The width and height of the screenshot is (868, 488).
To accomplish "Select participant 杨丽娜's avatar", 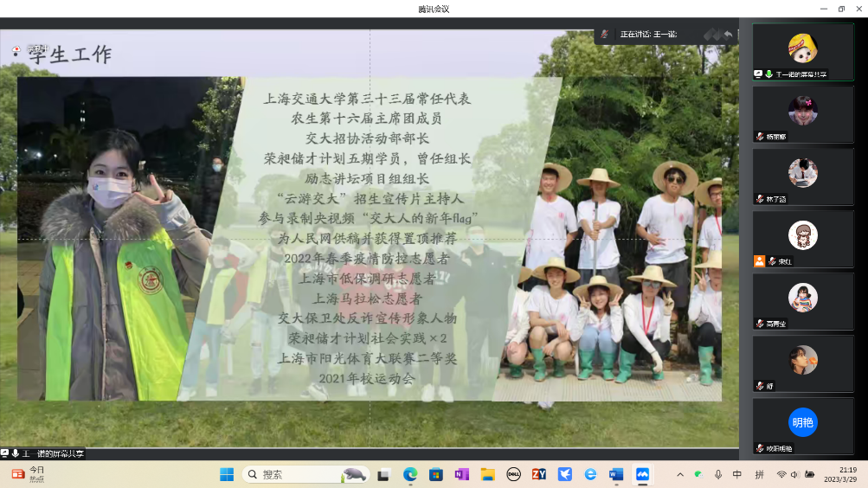I will click(x=803, y=110).
